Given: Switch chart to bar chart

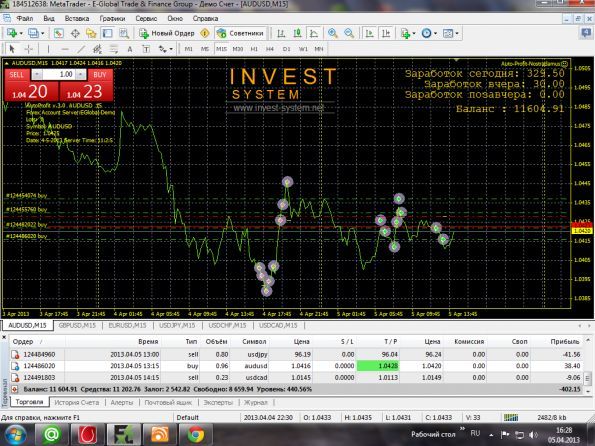Looking at the screenshot, I should [281, 33].
